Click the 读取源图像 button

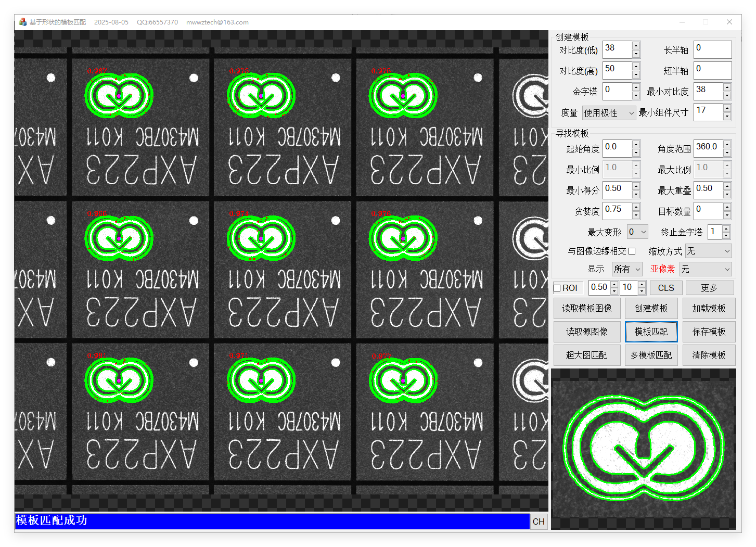(x=586, y=332)
